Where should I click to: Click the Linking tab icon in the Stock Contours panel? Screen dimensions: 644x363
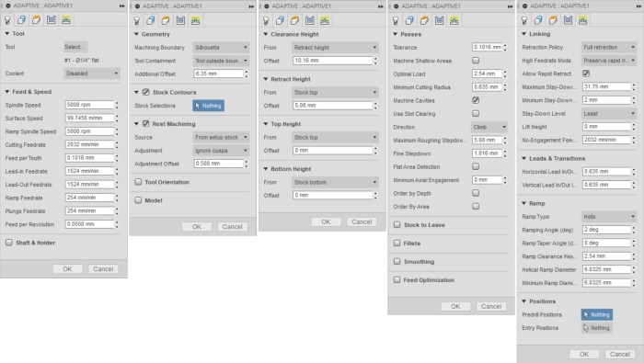195,20
